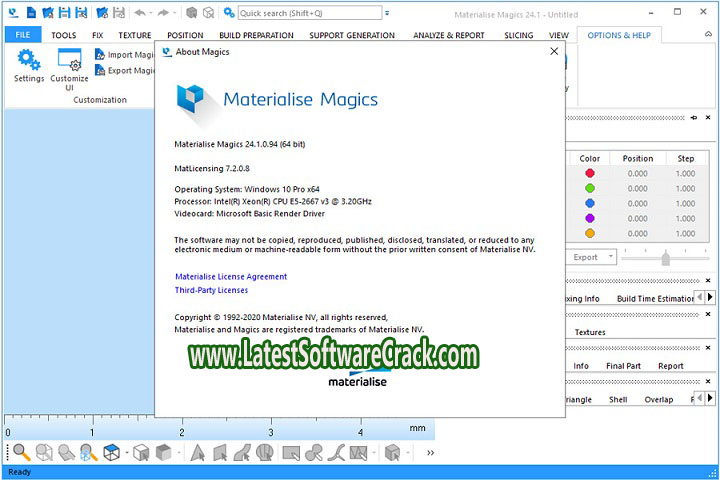Click the wireframe cube icon in top toolbar
This screenshot has width=720, height=480.
[208, 13]
